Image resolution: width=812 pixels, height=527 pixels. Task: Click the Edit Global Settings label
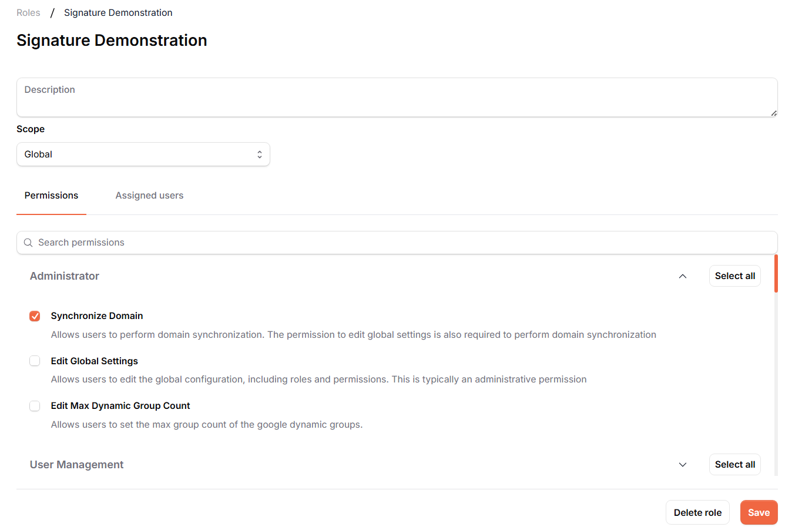click(x=95, y=361)
